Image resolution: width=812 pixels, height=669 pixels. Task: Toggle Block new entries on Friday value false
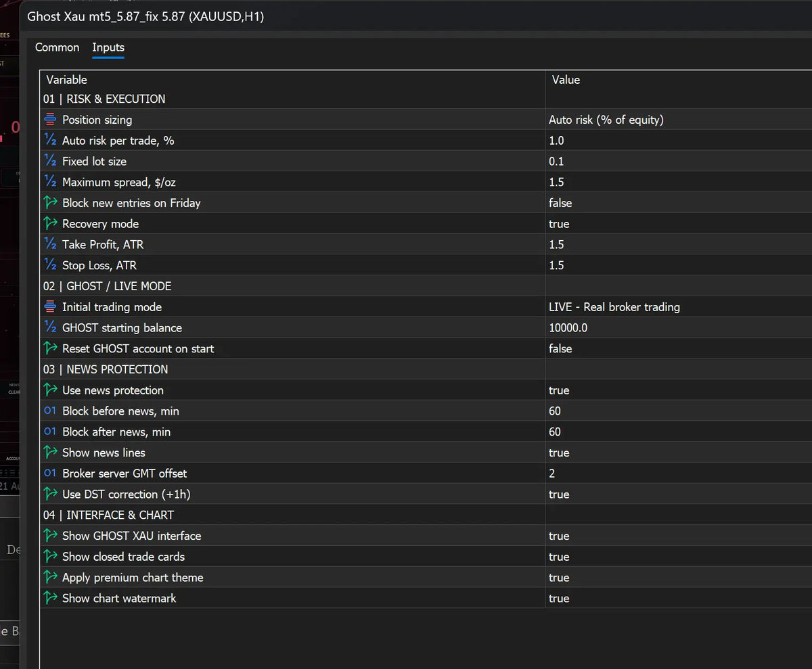[x=679, y=203]
